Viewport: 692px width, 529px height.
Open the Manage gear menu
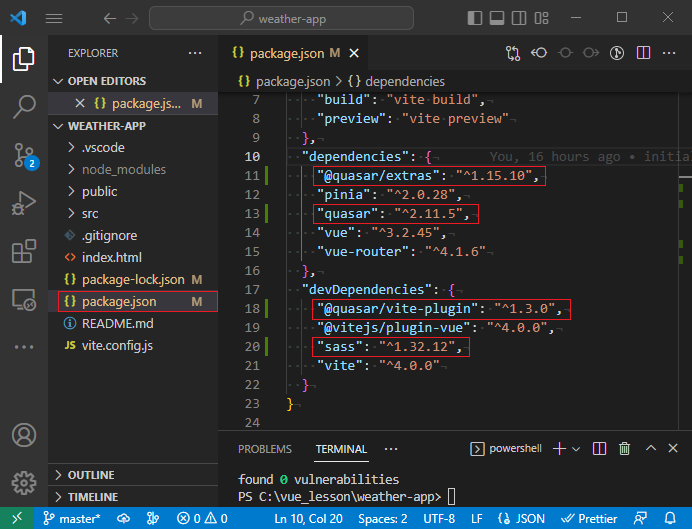(x=23, y=483)
